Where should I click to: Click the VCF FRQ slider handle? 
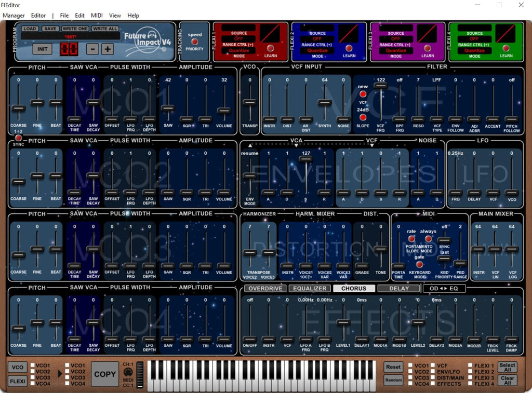click(x=381, y=86)
